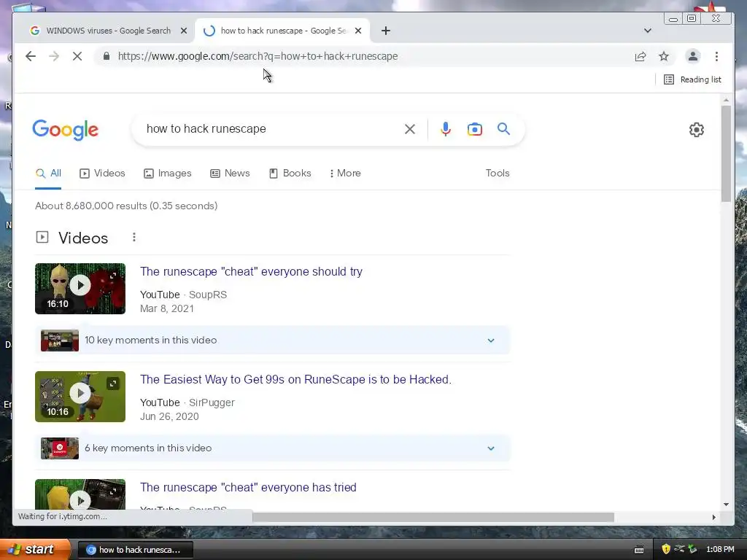Click the Videos section play icon
747x560 pixels.
(42, 237)
